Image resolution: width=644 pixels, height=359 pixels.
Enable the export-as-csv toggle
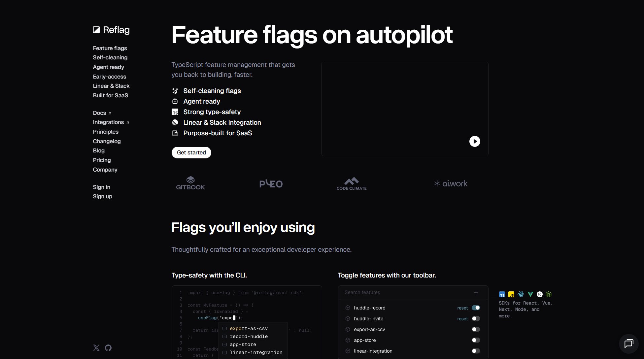(x=476, y=329)
